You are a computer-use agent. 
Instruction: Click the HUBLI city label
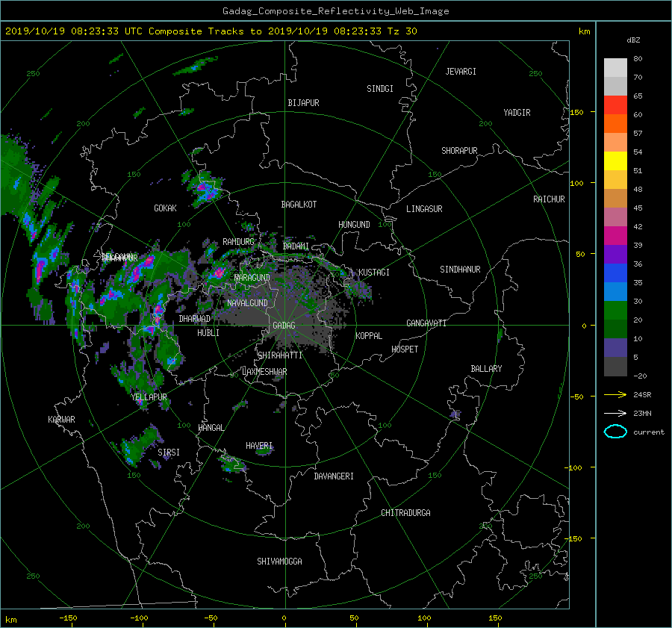(x=208, y=333)
